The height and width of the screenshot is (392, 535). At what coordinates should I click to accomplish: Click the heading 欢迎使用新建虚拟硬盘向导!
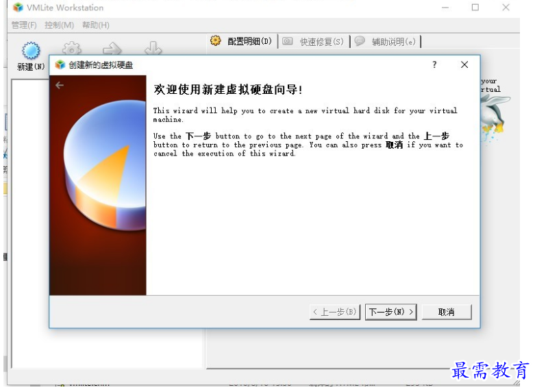tap(228, 90)
